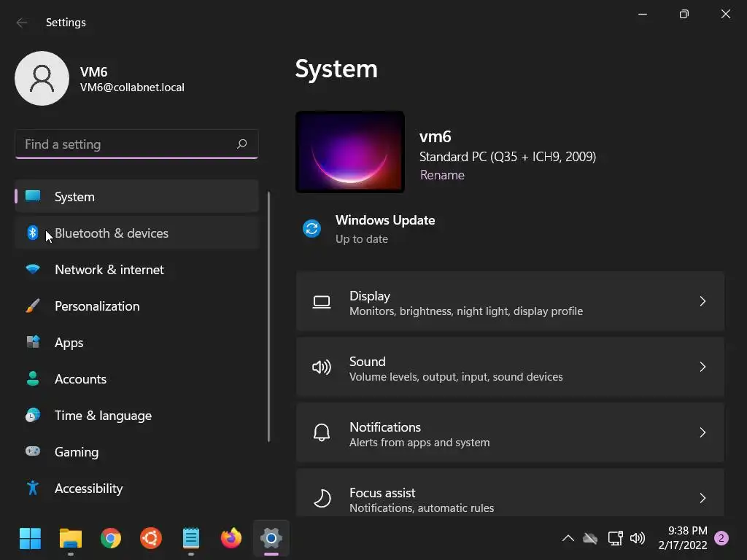Click the Network wifi icon in sidebar
Image resolution: width=747 pixels, height=560 pixels.
click(33, 269)
